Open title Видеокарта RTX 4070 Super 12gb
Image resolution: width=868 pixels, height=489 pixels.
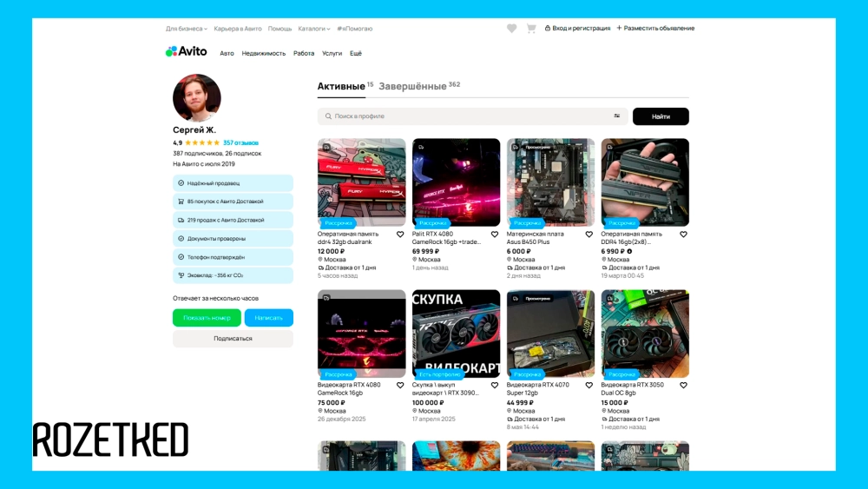[x=537, y=389]
